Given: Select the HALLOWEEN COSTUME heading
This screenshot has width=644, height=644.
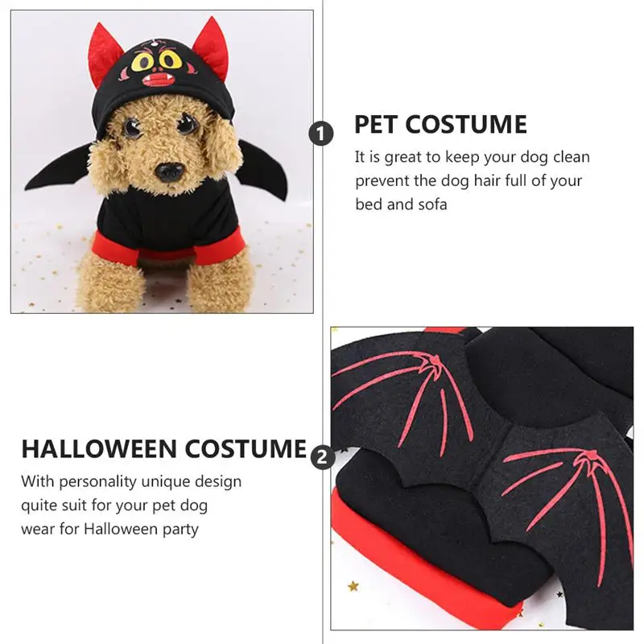Looking at the screenshot, I should point(164,448).
